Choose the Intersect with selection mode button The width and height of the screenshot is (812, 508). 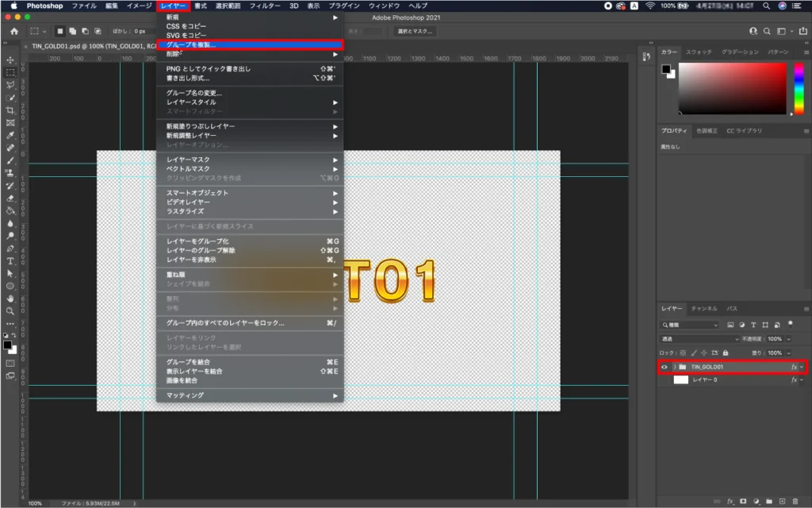point(98,31)
